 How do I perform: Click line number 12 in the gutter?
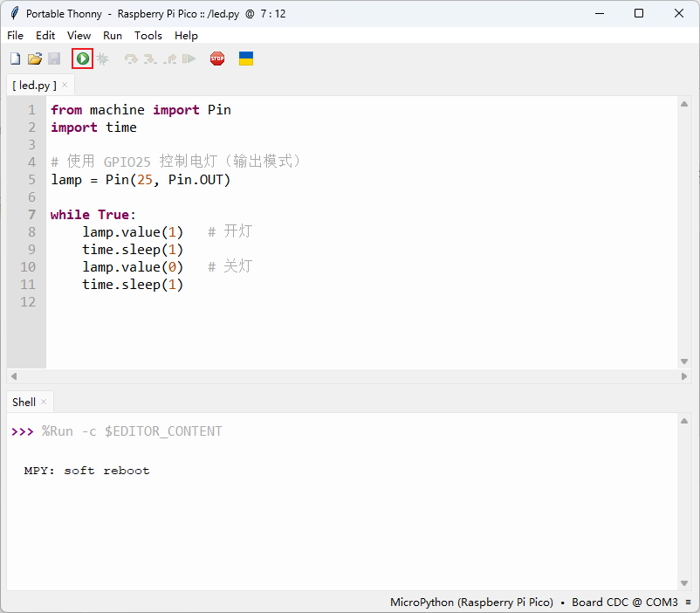tap(28, 302)
